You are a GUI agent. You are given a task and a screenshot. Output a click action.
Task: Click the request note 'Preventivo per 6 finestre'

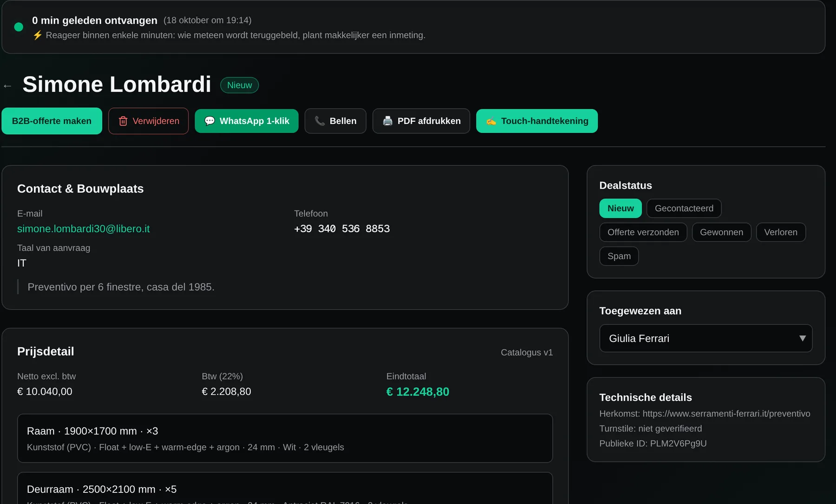121,287
